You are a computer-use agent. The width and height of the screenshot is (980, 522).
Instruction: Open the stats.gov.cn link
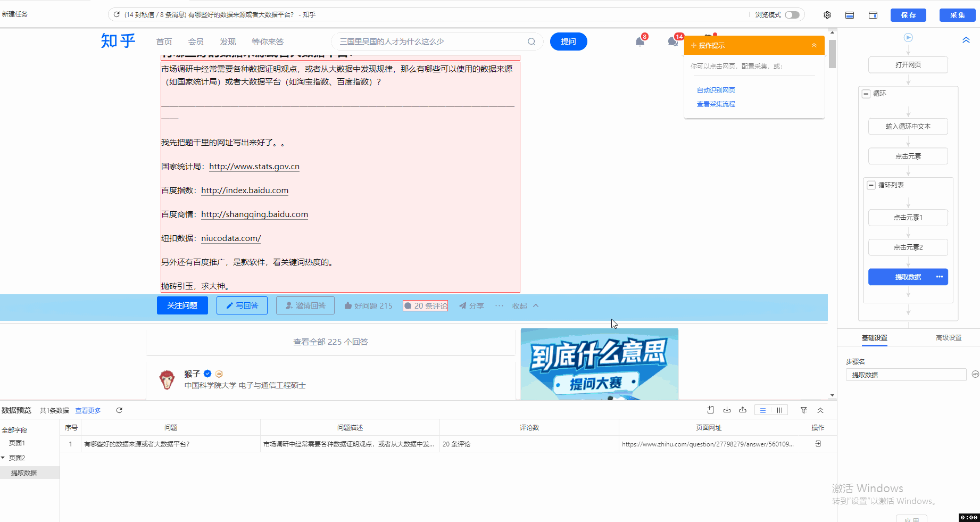[254, 167]
